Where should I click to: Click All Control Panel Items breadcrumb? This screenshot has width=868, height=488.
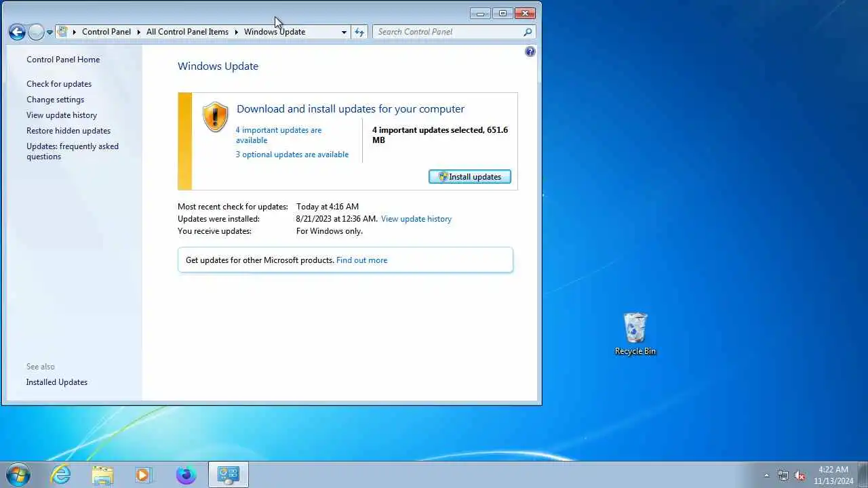(x=187, y=32)
